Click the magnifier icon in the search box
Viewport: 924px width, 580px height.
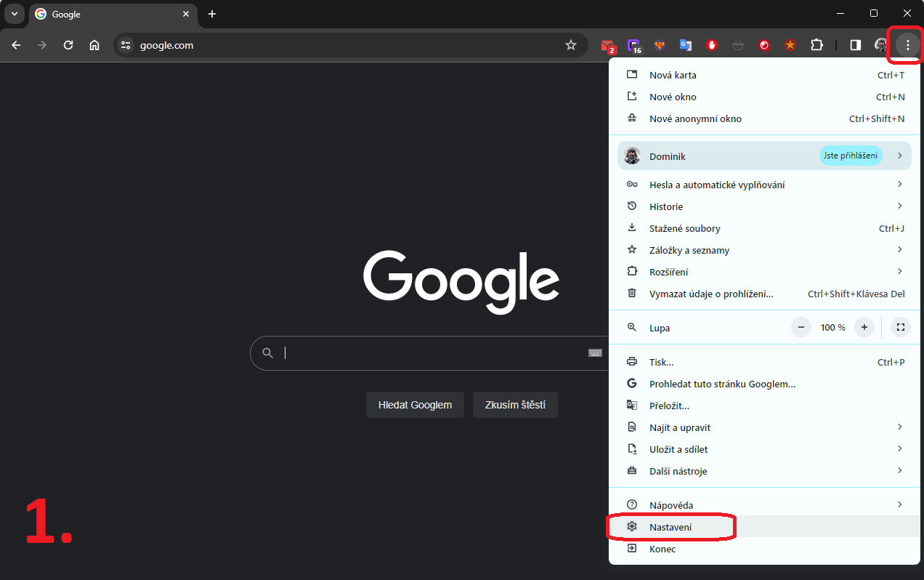click(x=268, y=353)
